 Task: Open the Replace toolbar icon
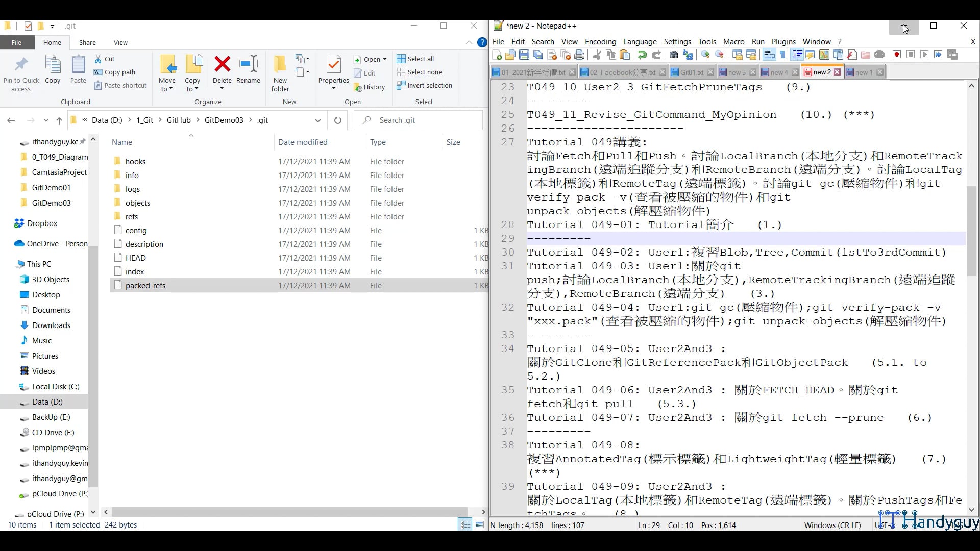(x=688, y=55)
